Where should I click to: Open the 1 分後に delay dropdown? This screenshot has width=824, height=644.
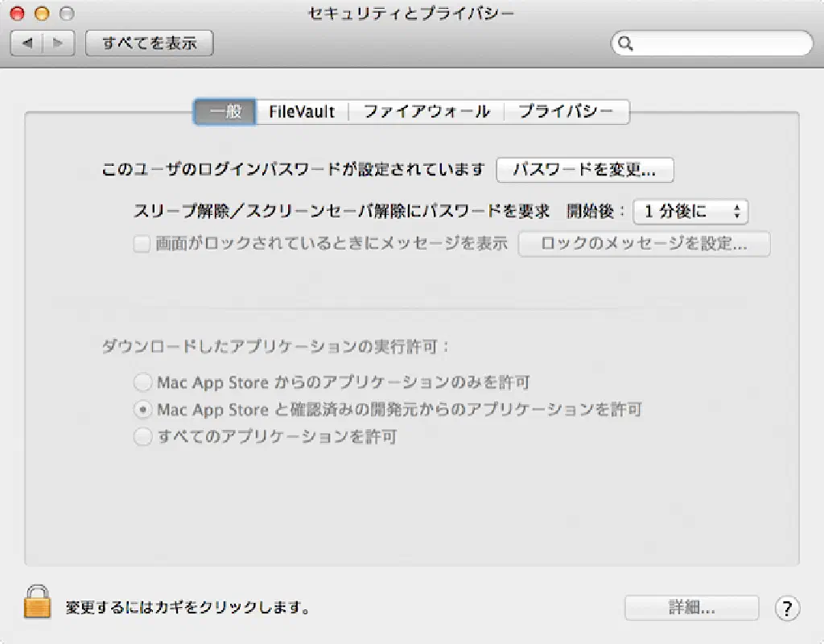coord(690,212)
